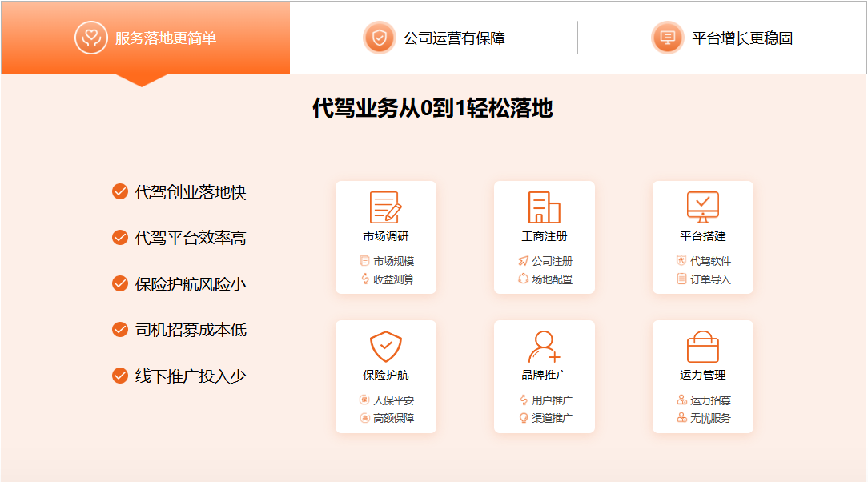The height and width of the screenshot is (482, 868).
Task: Click the presentation icon beside 平台增长更稳固
Action: coord(667,38)
